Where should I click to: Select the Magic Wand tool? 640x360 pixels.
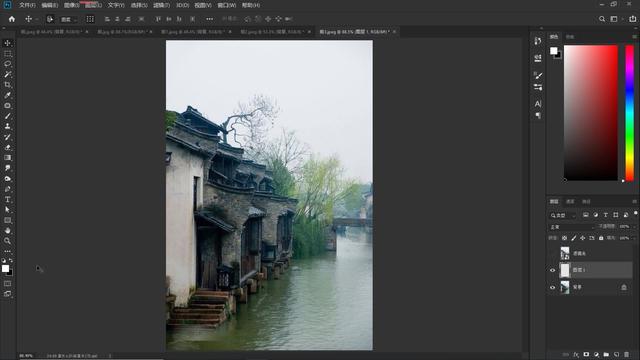(x=7, y=74)
